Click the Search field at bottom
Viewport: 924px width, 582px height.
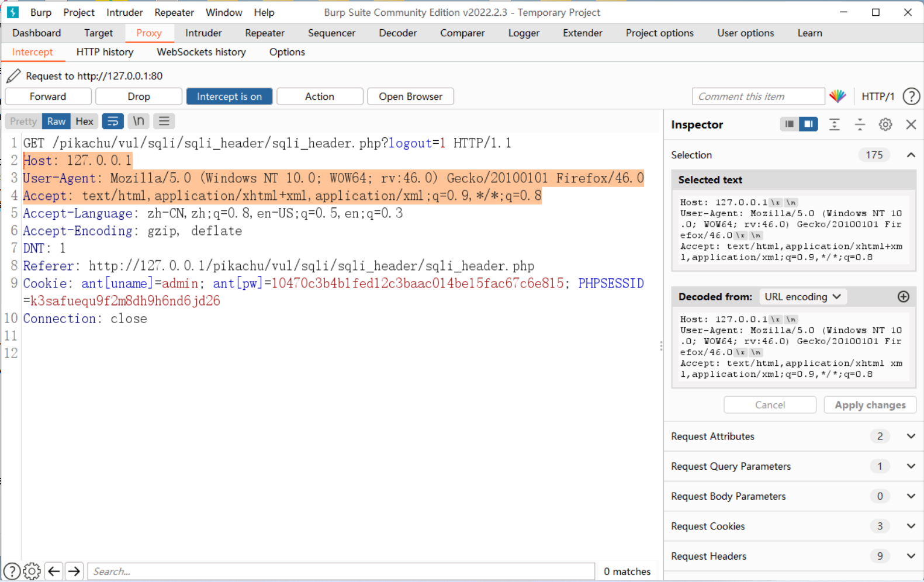[341, 571]
